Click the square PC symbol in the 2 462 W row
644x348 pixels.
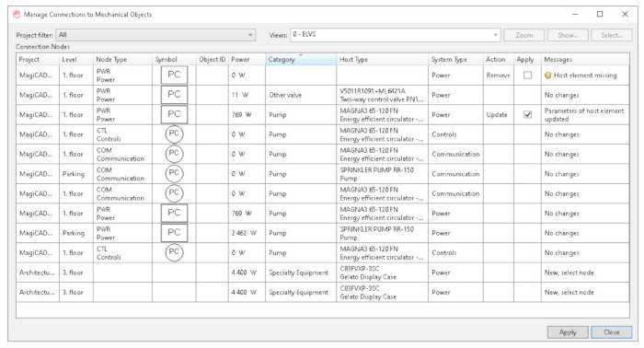pos(174,233)
